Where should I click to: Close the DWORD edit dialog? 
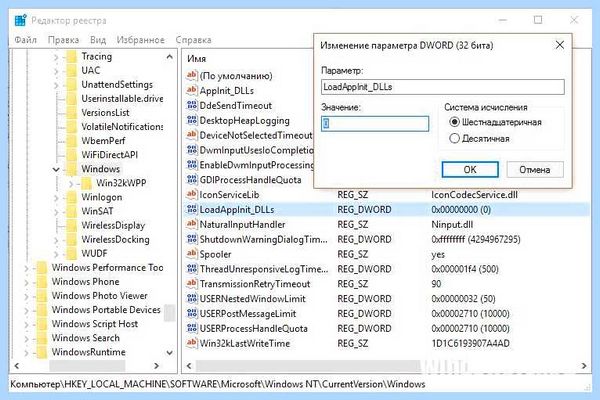click(x=559, y=45)
